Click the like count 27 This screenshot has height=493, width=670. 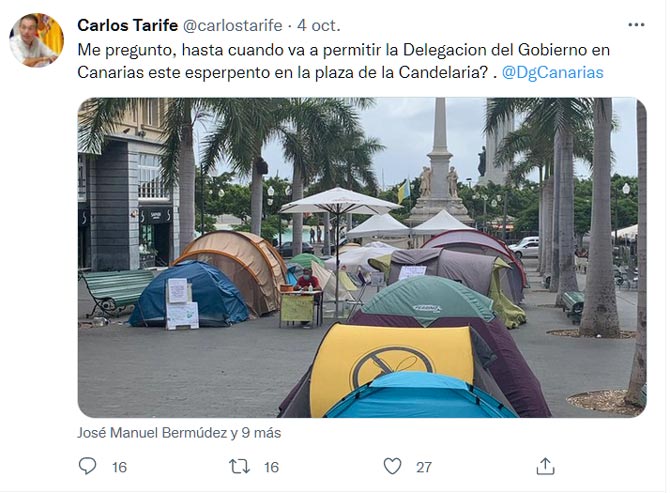click(x=424, y=467)
